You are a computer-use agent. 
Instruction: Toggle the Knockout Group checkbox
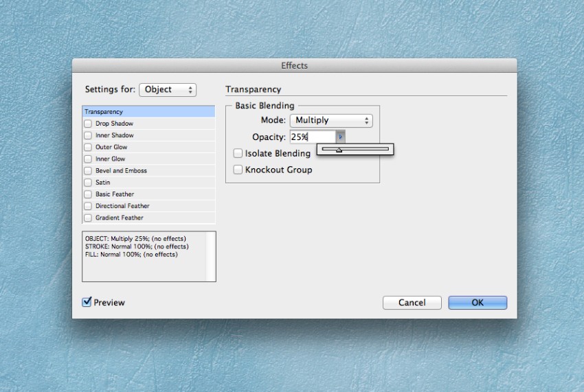coord(238,170)
